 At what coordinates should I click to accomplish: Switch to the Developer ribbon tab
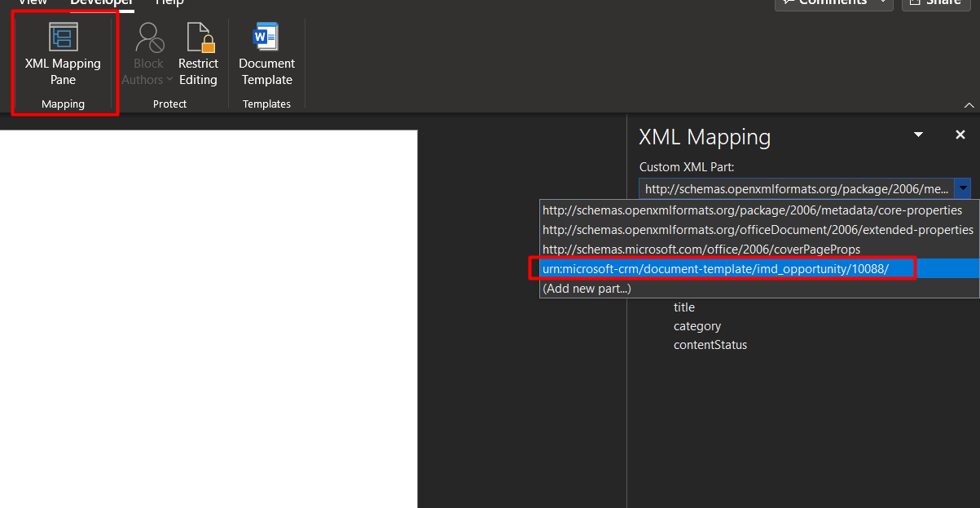(102, 3)
